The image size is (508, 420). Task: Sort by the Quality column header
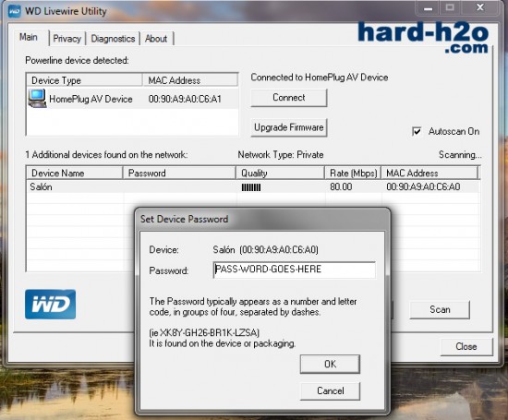point(280,173)
